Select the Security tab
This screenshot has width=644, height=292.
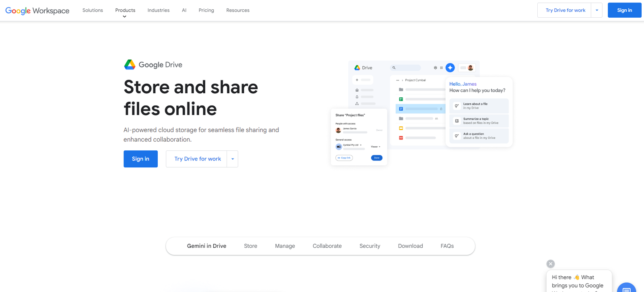point(369,246)
